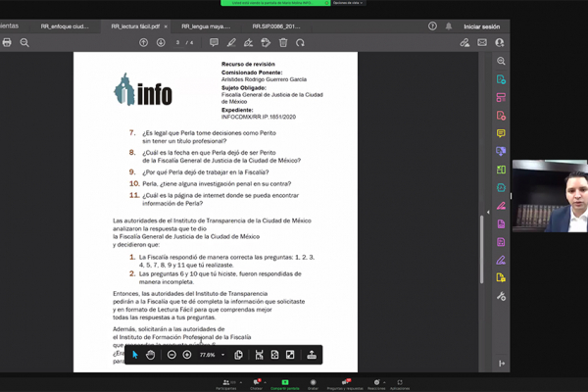Image resolution: width=588 pixels, height=392 pixels.
Task: Expand the sidebar using the bottom arrow icon
Action: 502,364
